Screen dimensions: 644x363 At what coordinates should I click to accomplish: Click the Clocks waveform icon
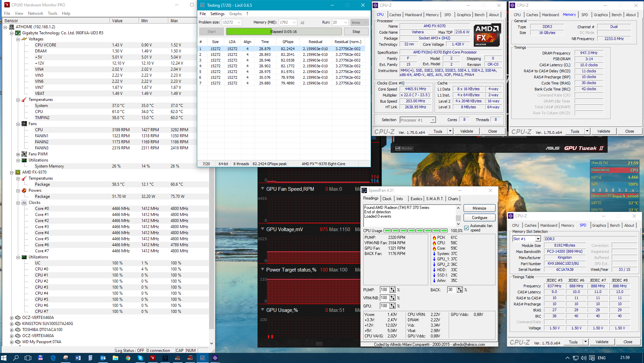pyautogui.click(x=24, y=203)
